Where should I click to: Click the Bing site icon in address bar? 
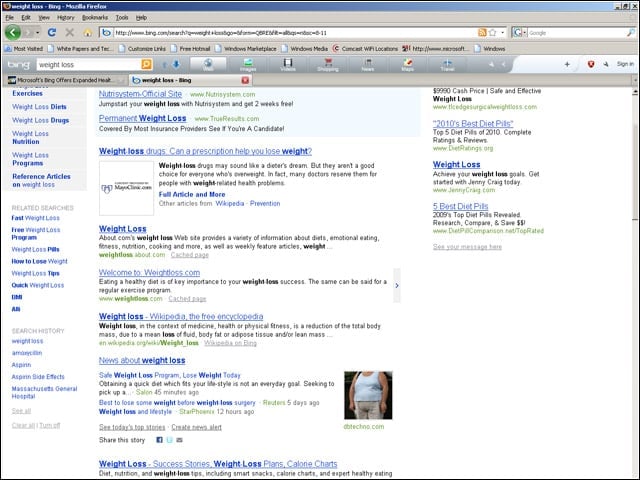click(x=107, y=33)
